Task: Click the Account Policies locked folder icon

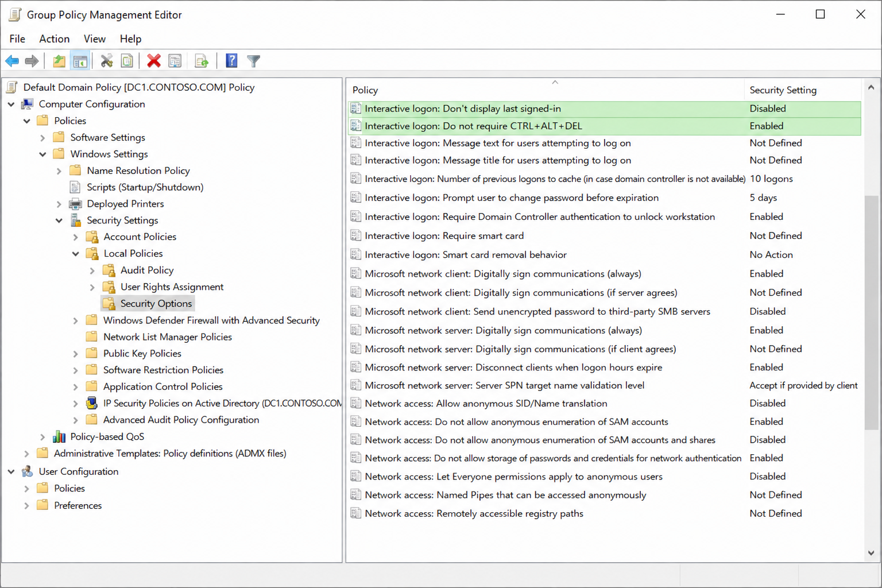Action: (92, 237)
